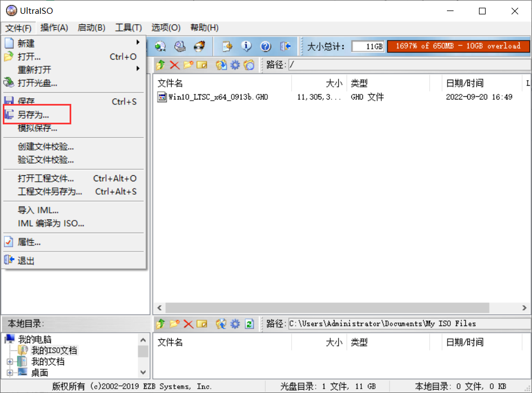Image resolution: width=532 pixels, height=393 pixels.
Task: Choose IML 编译为 ISO... menu entry
Action: tap(73, 224)
